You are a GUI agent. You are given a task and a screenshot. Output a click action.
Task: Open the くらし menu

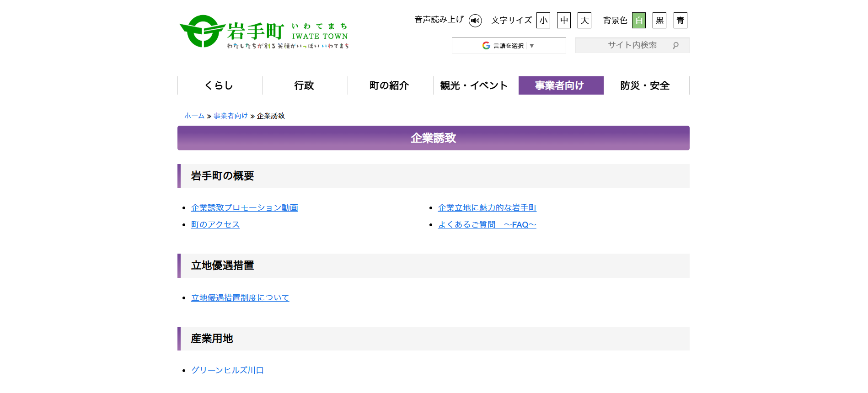click(220, 85)
